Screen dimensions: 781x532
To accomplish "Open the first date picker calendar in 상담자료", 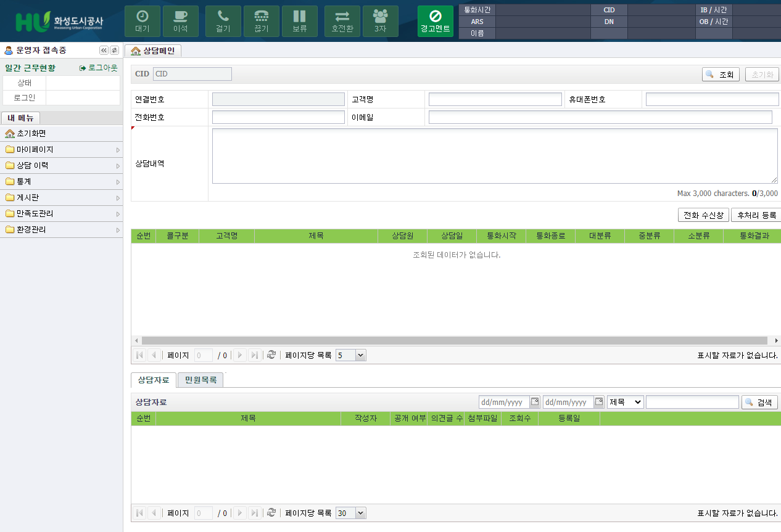I will pos(535,402).
